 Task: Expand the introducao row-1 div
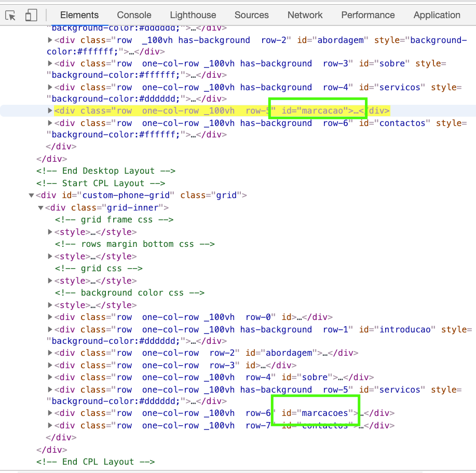[49, 329]
